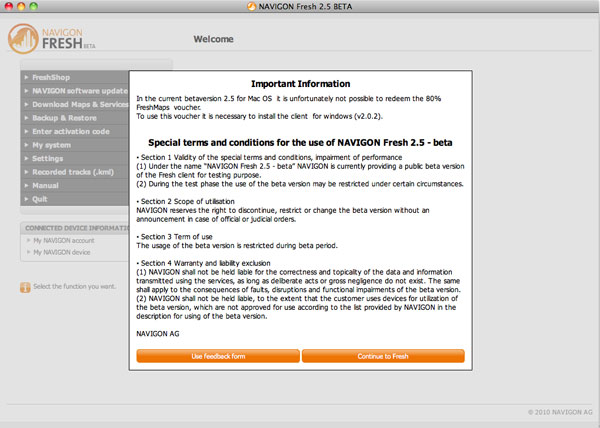This screenshot has width=600, height=428.
Task: Click 'Section 2 Scope of utilisation' line
Action: point(186,202)
